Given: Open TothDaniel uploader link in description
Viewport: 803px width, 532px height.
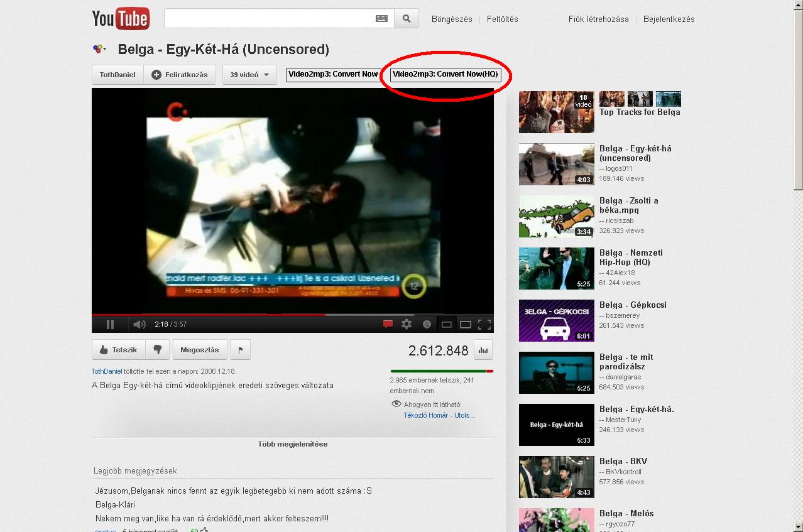Looking at the screenshot, I should point(107,371).
